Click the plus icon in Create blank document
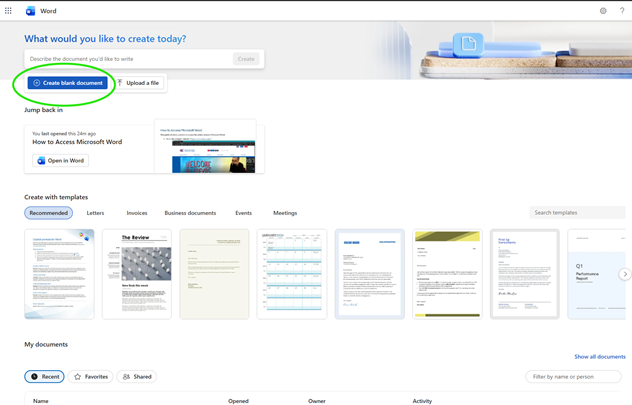This screenshot has height=405, width=632. point(36,83)
